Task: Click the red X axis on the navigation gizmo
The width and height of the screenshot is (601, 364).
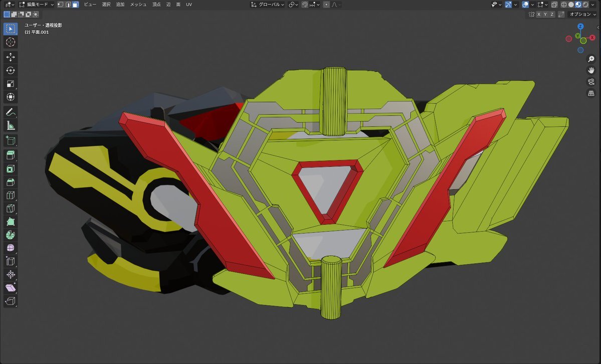Action: tap(592, 38)
